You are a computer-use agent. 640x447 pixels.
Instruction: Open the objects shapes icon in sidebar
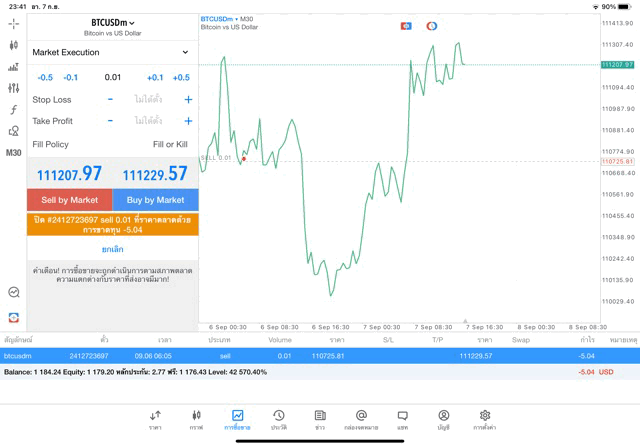[13, 131]
